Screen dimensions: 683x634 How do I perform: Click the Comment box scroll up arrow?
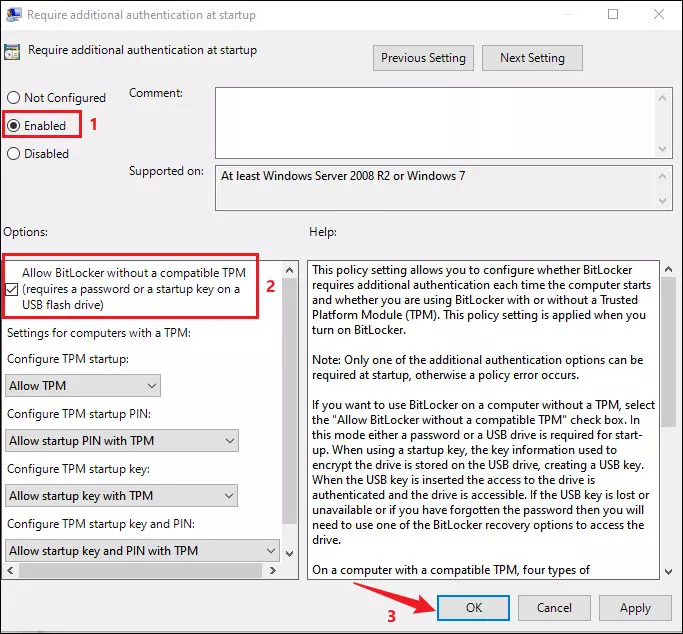pyautogui.click(x=663, y=98)
